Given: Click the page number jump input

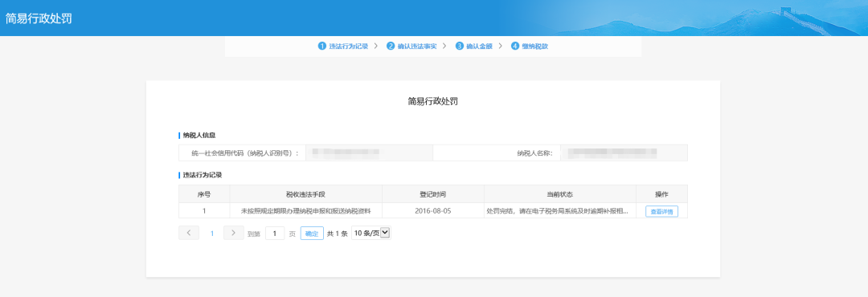Looking at the screenshot, I should pos(275,234).
